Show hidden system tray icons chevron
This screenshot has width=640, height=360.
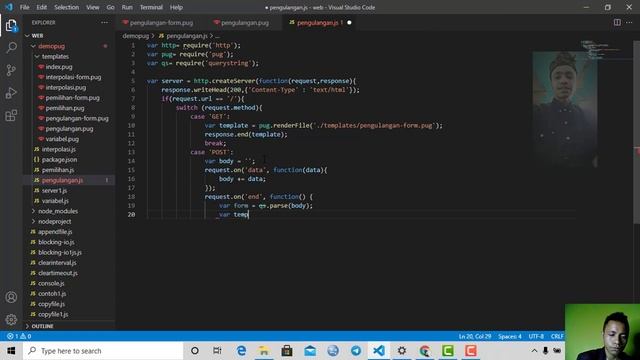click(534, 351)
